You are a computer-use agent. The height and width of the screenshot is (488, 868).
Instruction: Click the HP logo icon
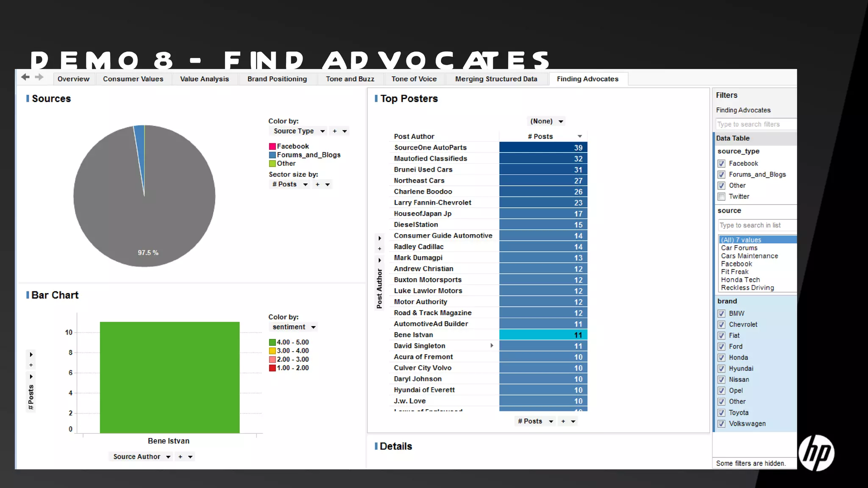816,453
